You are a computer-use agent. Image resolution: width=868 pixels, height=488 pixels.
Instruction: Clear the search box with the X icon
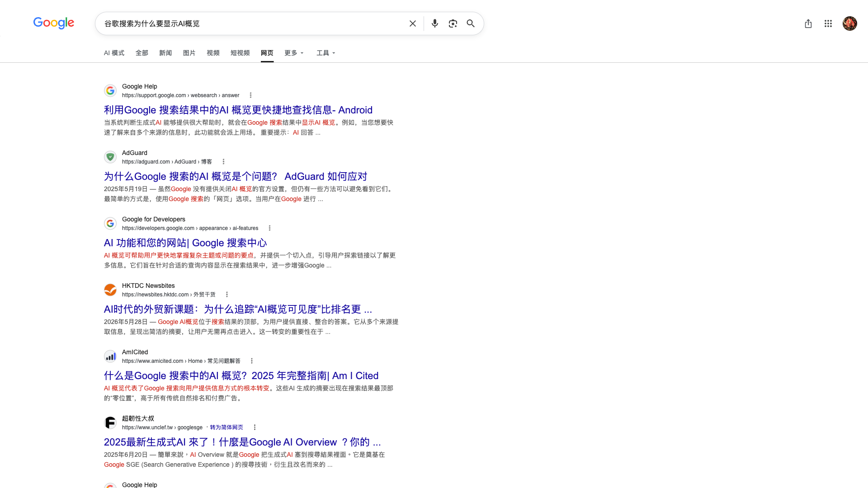(x=412, y=23)
